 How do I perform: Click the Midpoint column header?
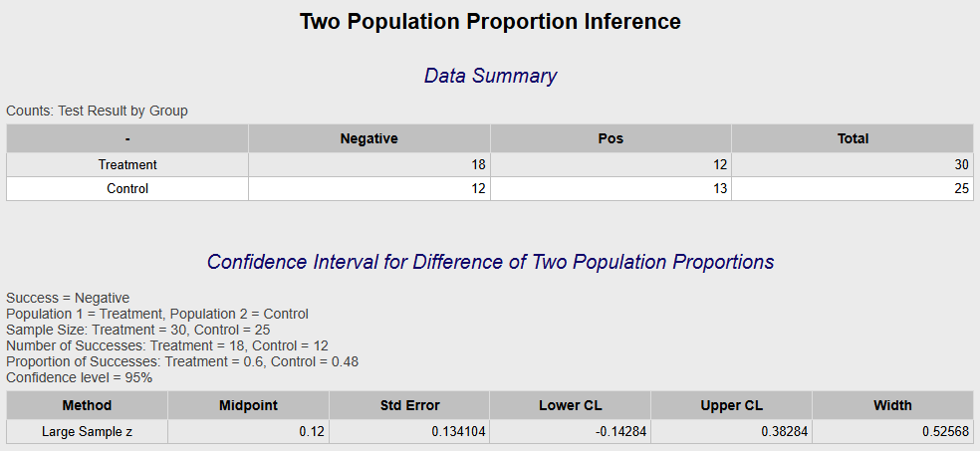point(248,405)
